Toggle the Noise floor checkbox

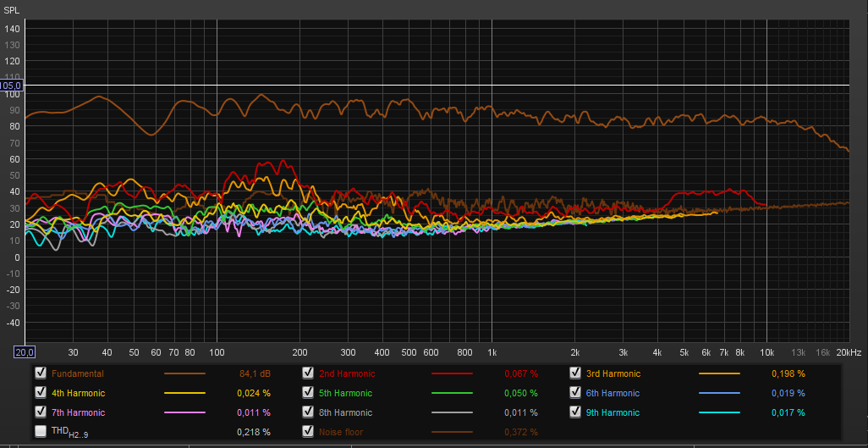[x=308, y=432]
